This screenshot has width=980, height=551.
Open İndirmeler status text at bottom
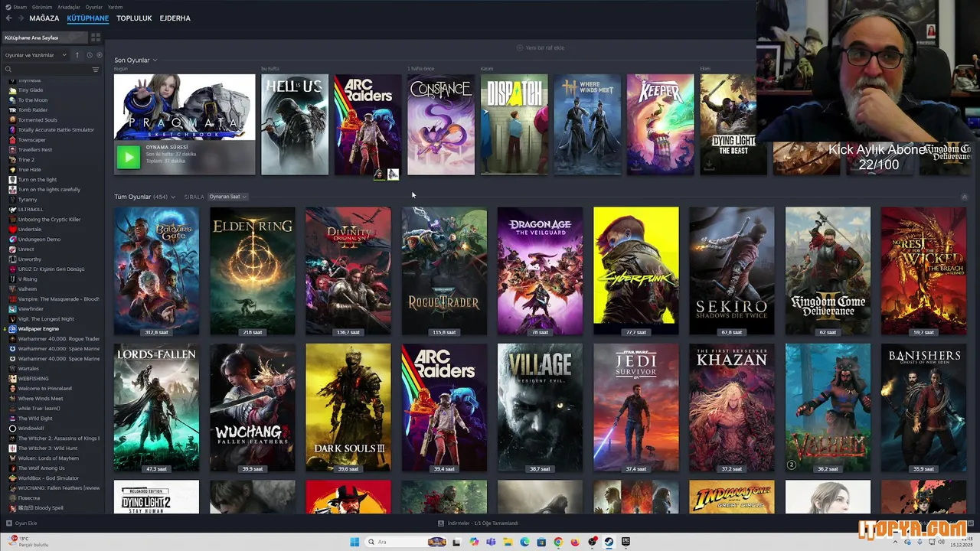(x=483, y=523)
